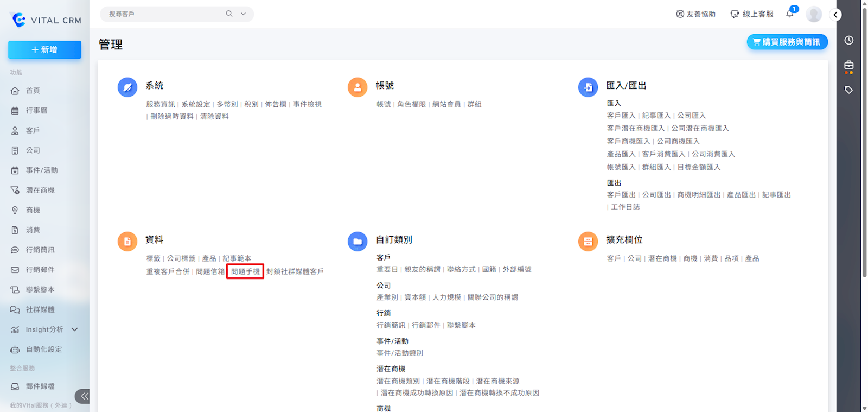Click 購買服務與簡訊 button
The height and width of the screenshot is (412, 868).
click(x=787, y=42)
